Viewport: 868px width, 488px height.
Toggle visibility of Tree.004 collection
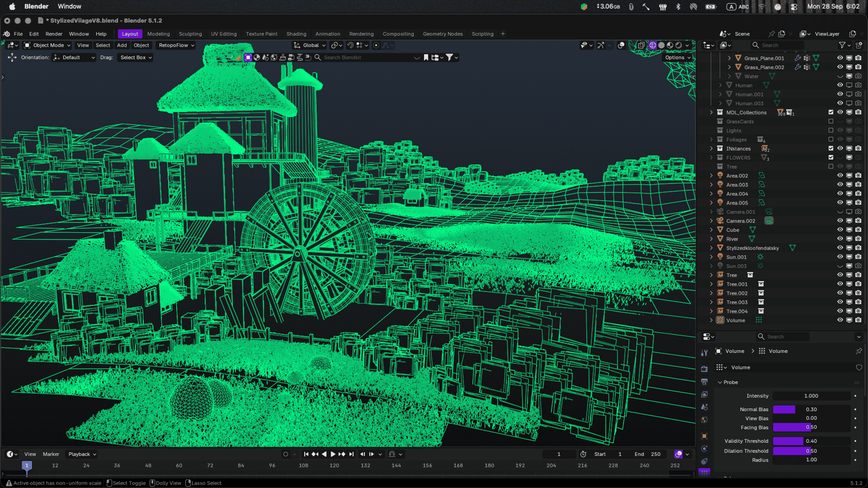click(x=840, y=311)
